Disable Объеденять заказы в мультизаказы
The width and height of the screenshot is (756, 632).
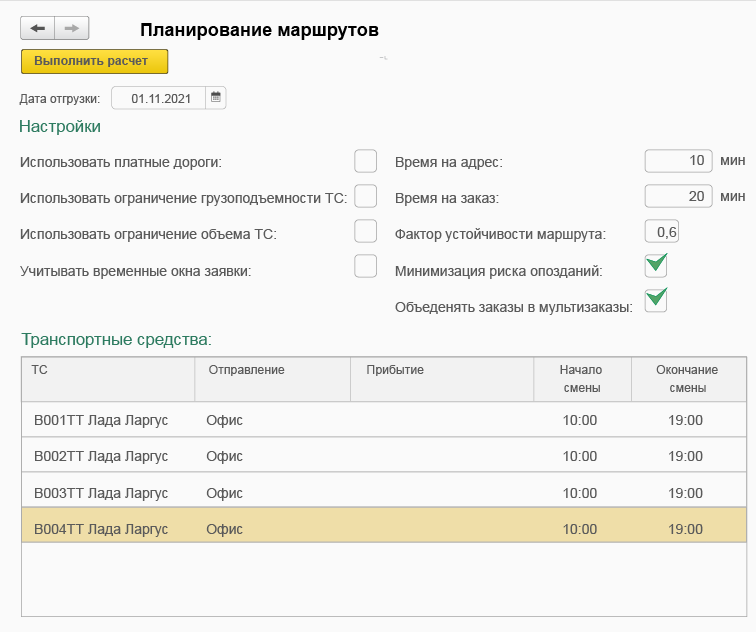click(x=656, y=300)
